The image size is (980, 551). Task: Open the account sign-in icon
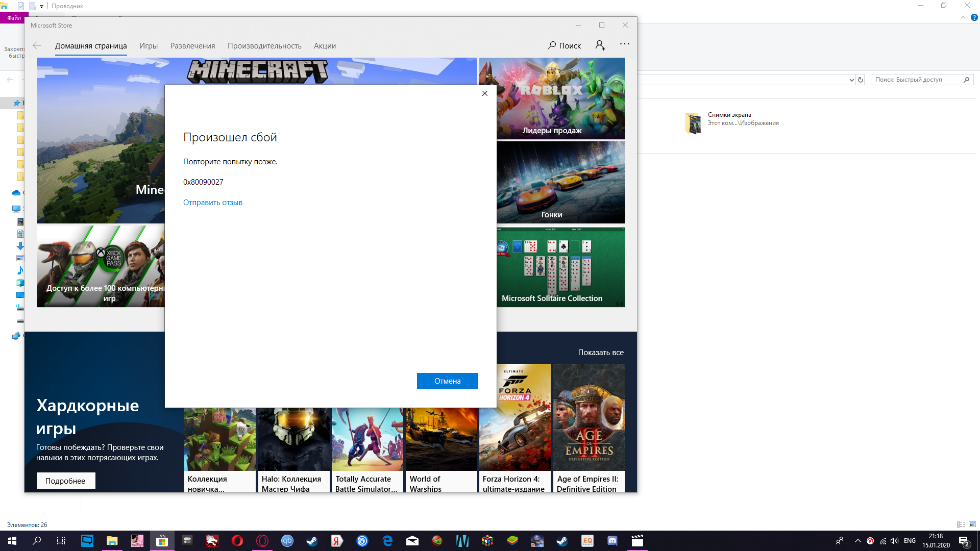click(600, 45)
